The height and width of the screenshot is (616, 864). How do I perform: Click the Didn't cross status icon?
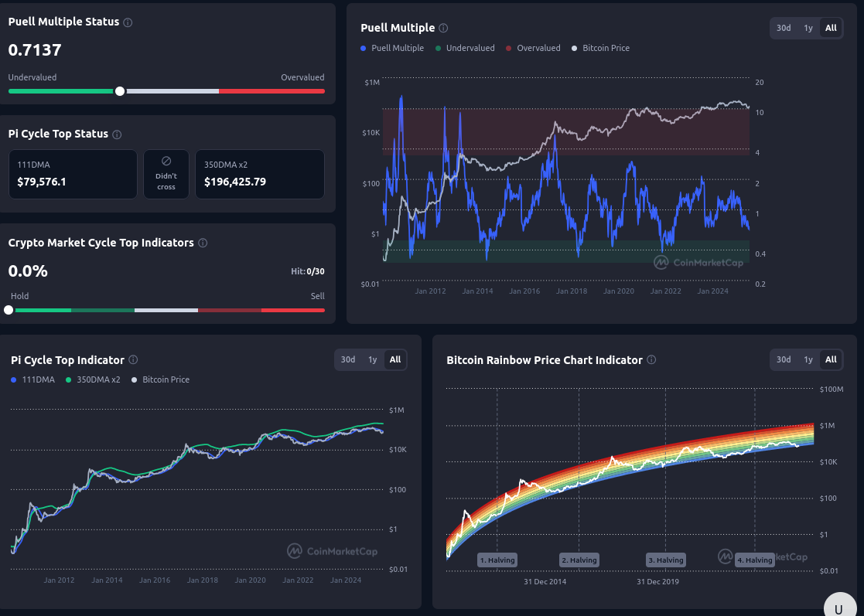tap(166, 162)
